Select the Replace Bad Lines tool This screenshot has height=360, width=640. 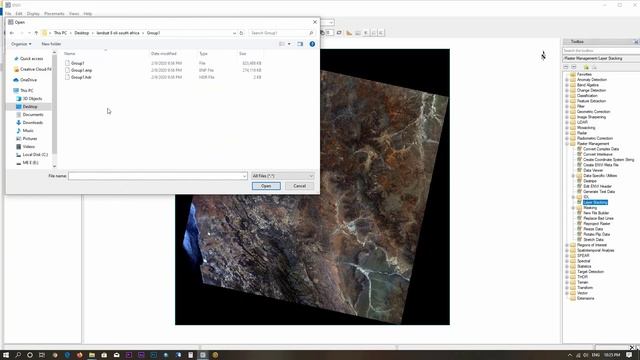coord(598,218)
